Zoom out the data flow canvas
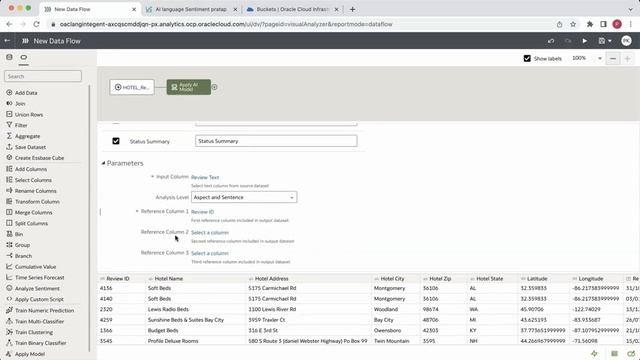This screenshot has width=640, height=360. (613, 59)
